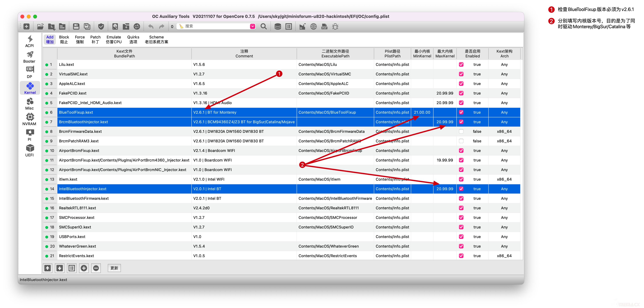Open the search field dropdown arrow

coord(252,26)
